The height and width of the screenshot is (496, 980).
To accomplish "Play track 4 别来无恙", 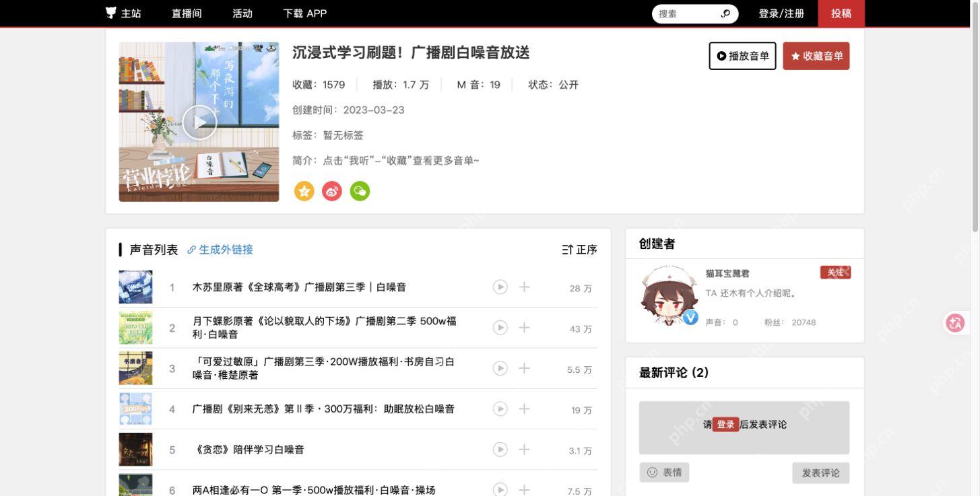I will (500, 409).
